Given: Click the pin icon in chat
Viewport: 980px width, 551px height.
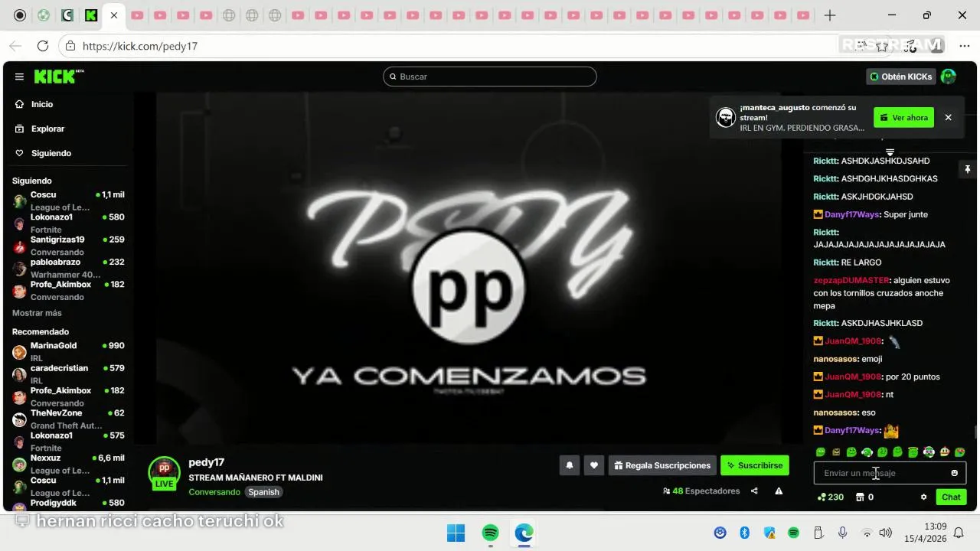Looking at the screenshot, I should coord(967,168).
